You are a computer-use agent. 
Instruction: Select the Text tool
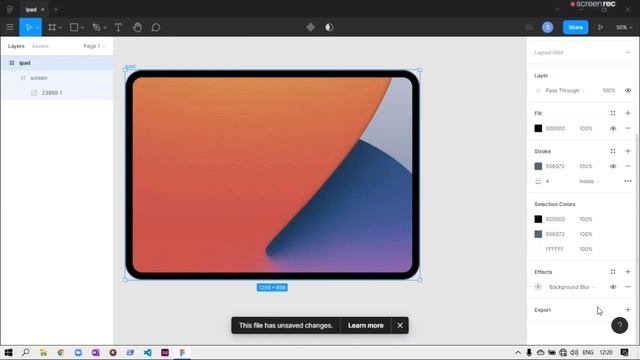118,27
